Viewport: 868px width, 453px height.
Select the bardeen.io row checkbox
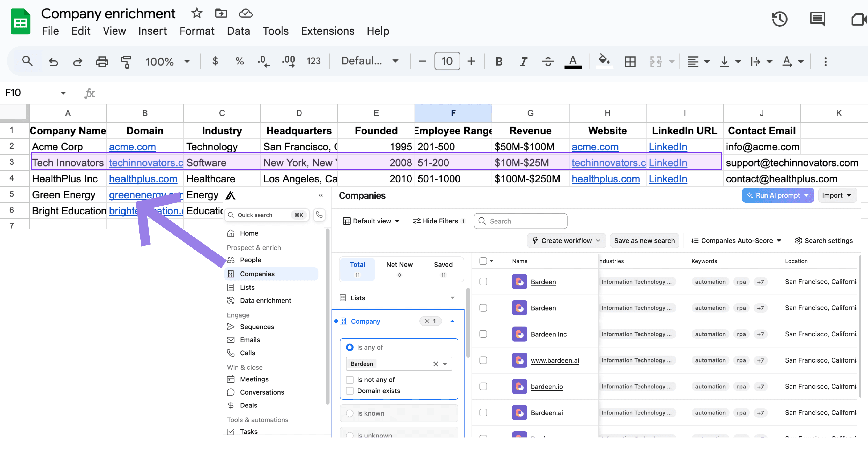click(x=483, y=386)
